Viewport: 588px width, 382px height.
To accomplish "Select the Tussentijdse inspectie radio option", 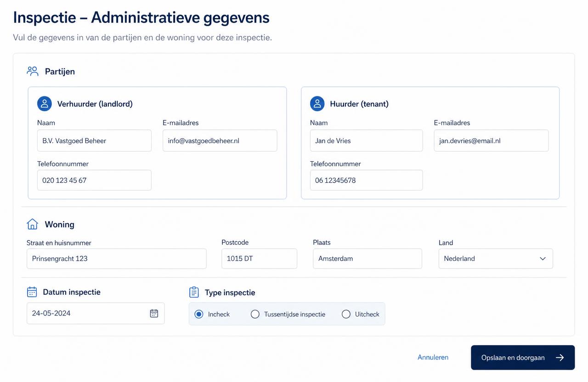I will (255, 314).
